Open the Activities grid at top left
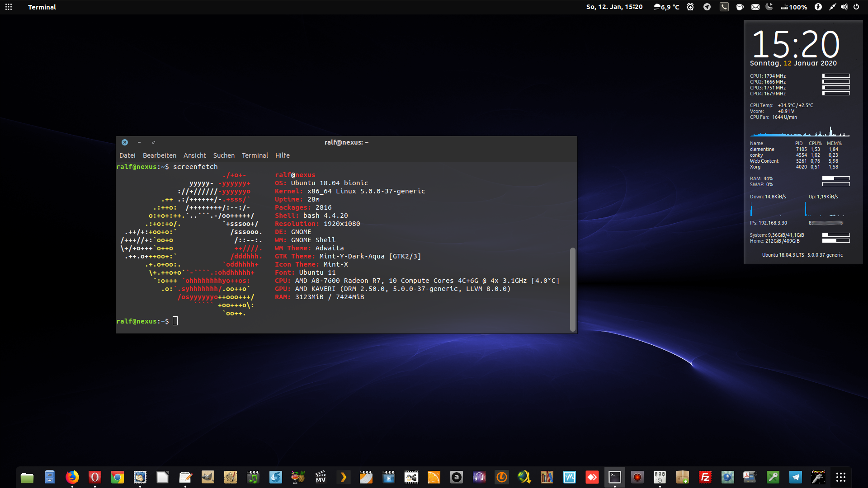 click(x=9, y=7)
